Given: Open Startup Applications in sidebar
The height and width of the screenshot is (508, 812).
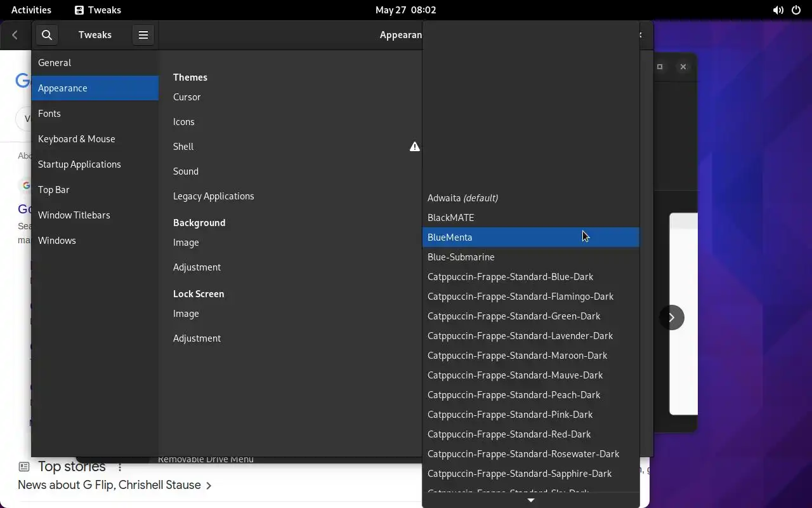Looking at the screenshot, I should (x=79, y=164).
